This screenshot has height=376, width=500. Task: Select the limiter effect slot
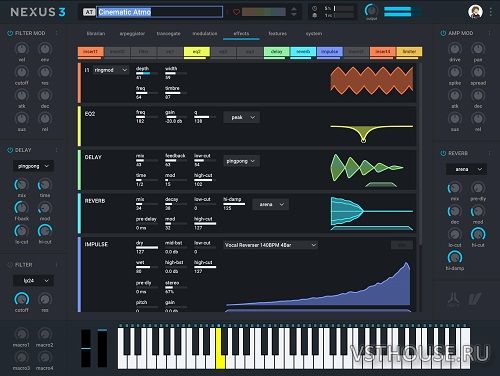coord(409,52)
